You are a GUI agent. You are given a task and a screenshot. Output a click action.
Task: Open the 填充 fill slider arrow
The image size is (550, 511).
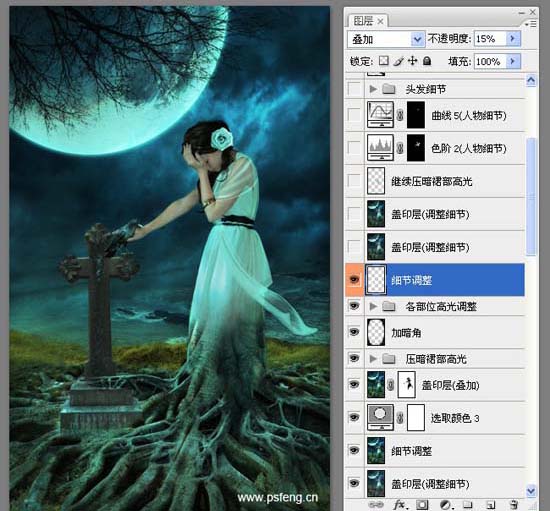513,61
